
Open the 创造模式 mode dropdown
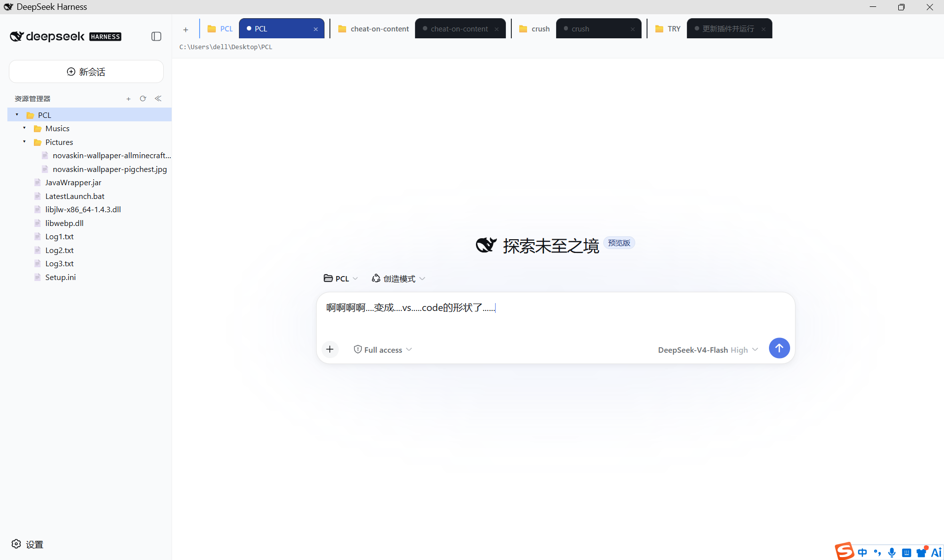coord(398,279)
